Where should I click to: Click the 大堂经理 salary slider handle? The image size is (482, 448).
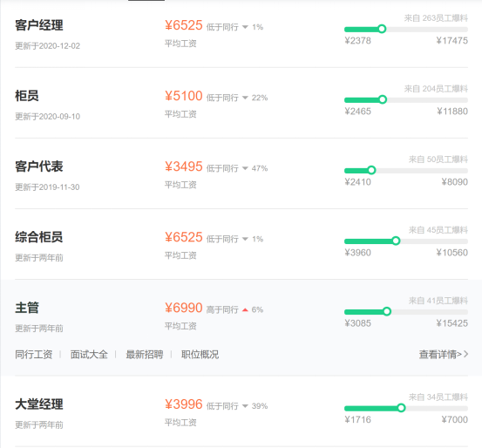tap(401, 408)
